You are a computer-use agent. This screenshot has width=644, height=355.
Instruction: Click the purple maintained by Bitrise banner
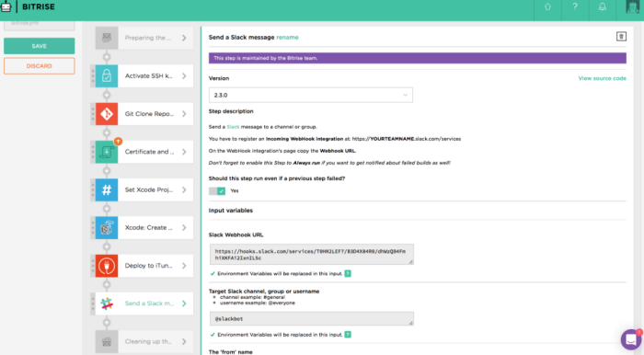(x=418, y=58)
